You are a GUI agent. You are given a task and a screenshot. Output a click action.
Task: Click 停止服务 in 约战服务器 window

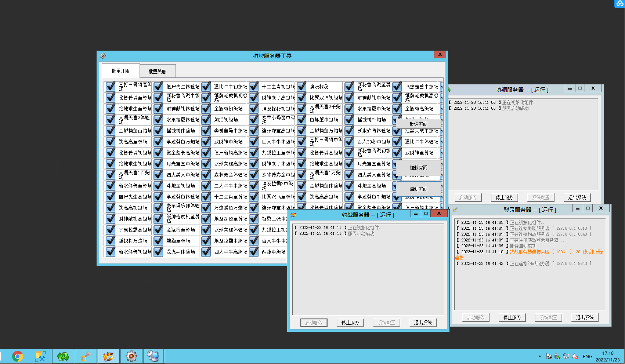pyautogui.click(x=350, y=323)
